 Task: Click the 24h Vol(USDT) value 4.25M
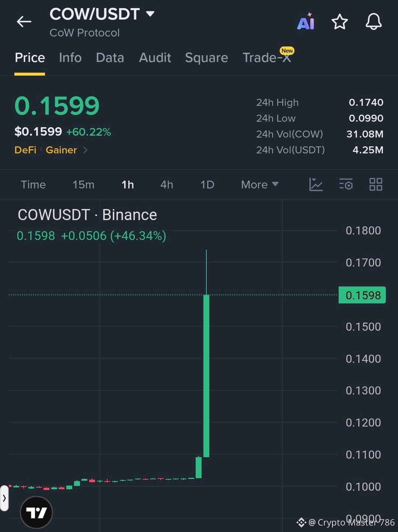(368, 150)
